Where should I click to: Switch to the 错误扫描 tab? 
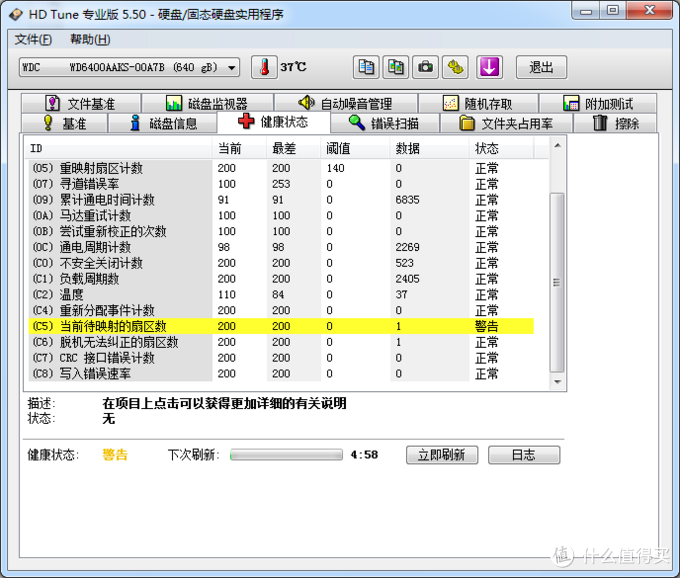tap(383, 124)
